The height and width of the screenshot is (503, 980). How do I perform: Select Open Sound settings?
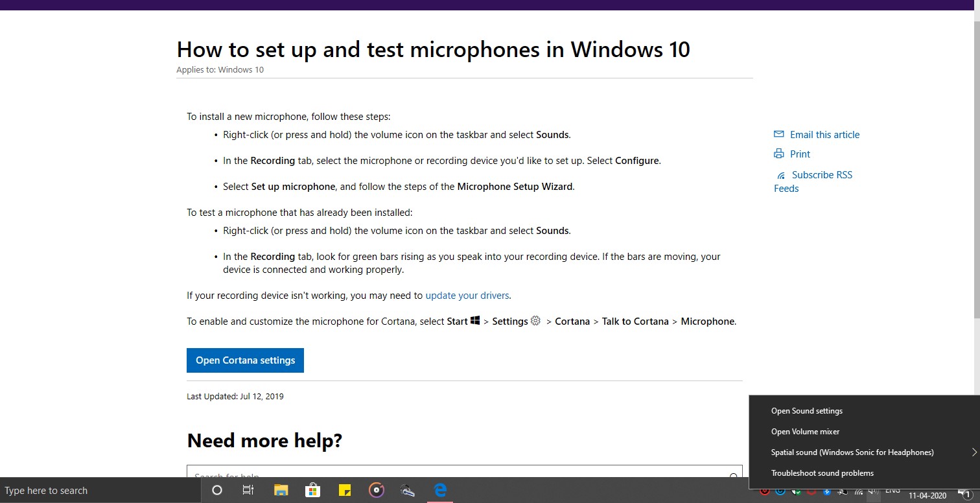point(807,411)
